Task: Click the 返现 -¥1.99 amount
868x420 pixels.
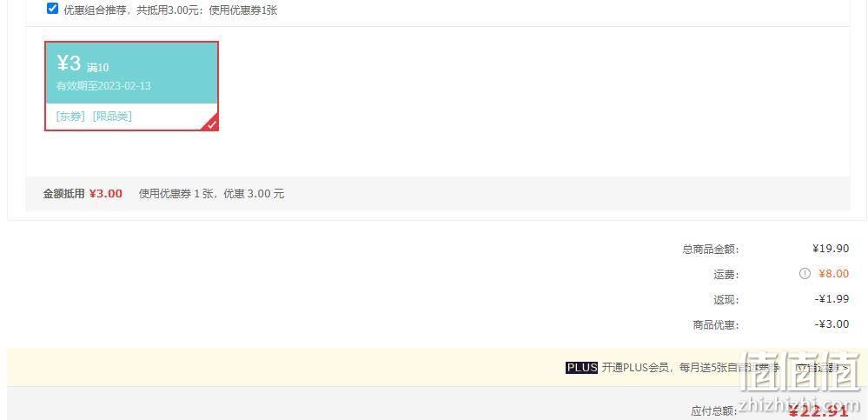Action: (x=832, y=299)
